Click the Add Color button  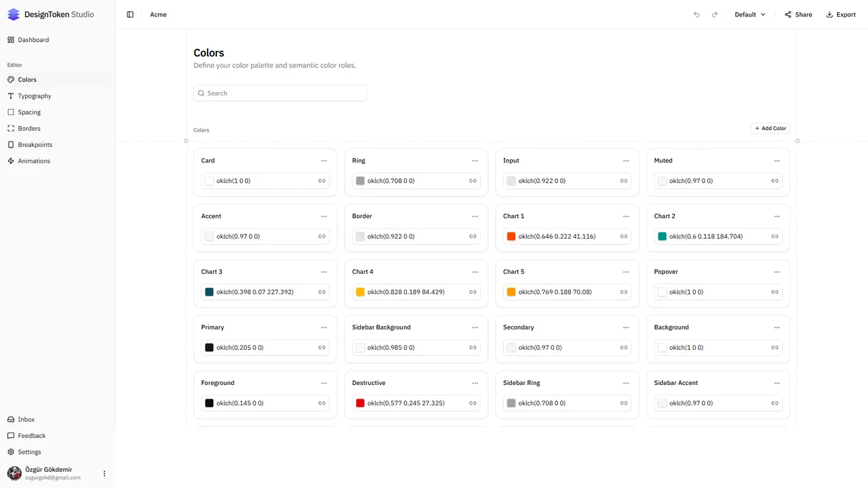pos(770,128)
